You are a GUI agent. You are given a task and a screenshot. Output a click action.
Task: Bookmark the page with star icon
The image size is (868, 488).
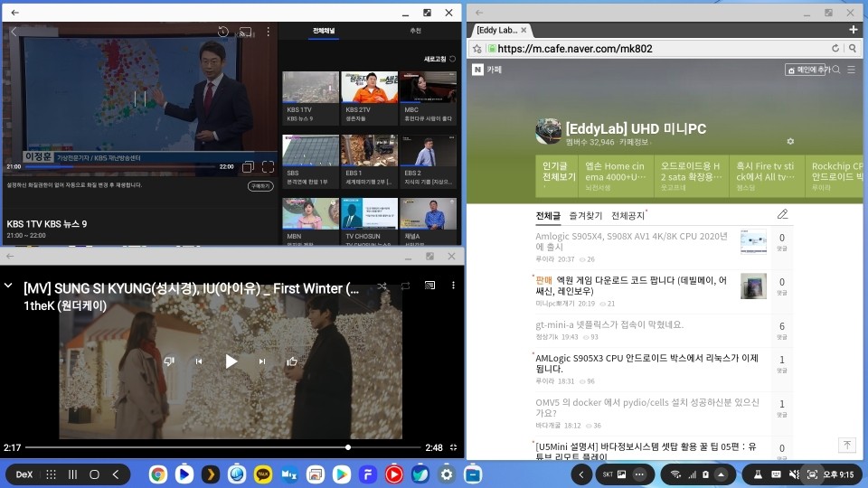tap(477, 49)
